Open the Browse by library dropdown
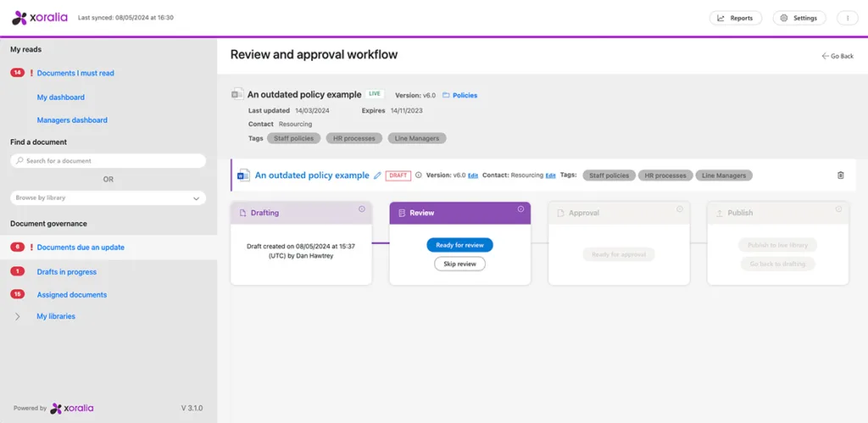The width and height of the screenshot is (868, 423). click(108, 198)
